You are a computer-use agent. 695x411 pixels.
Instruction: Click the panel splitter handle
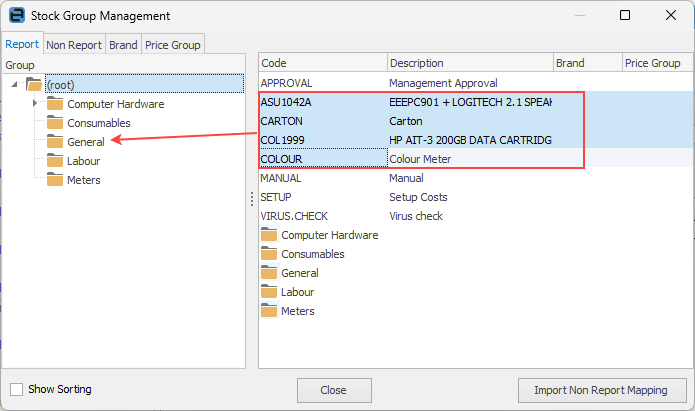252,200
